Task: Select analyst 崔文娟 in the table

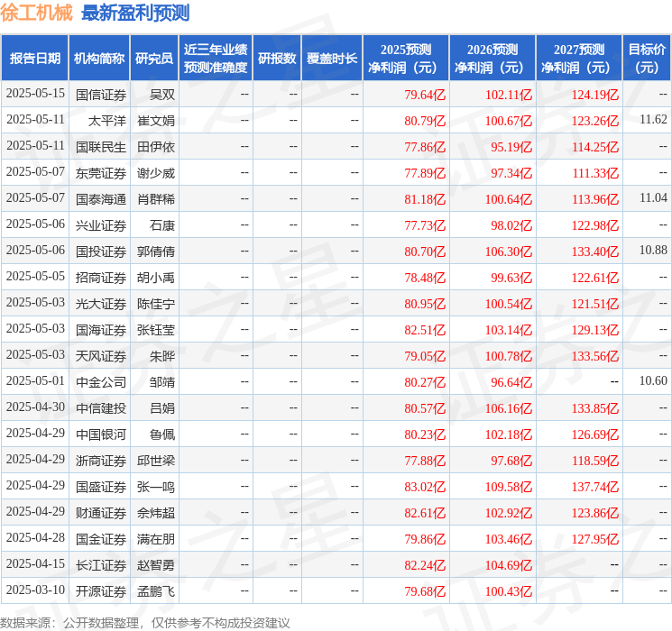Action: pyautogui.click(x=156, y=120)
